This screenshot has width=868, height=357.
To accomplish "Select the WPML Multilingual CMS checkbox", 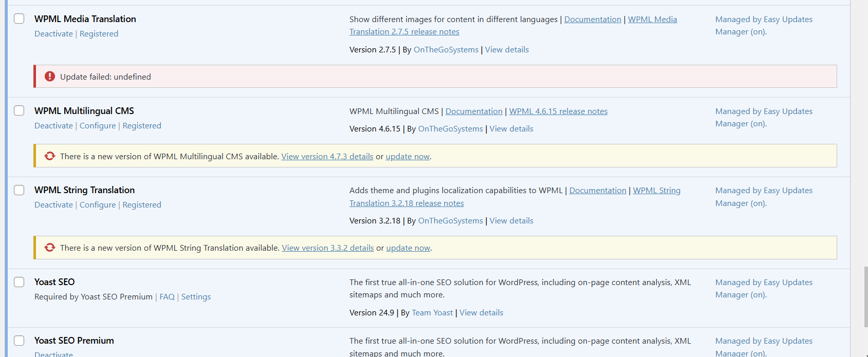I will pos(19,110).
